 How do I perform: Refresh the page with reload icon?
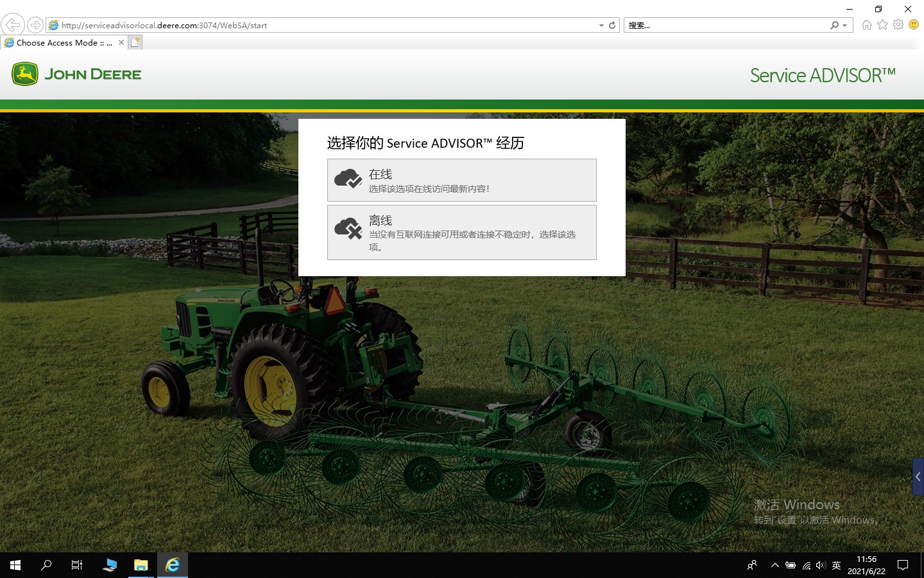(x=612, y=25)
